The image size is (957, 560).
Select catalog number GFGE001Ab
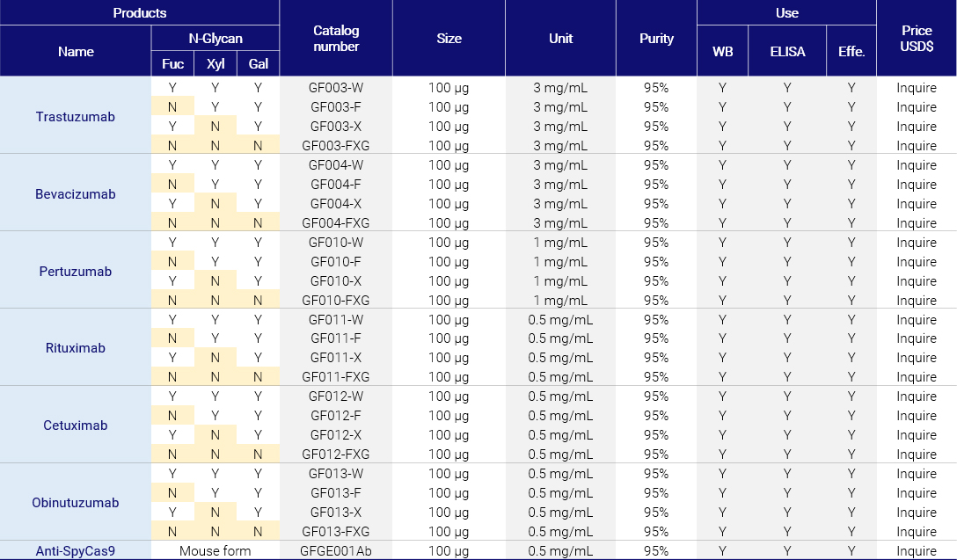[335, 551]
